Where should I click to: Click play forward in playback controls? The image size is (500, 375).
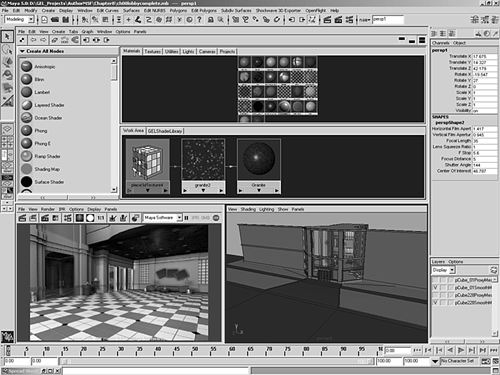[461, 350]
